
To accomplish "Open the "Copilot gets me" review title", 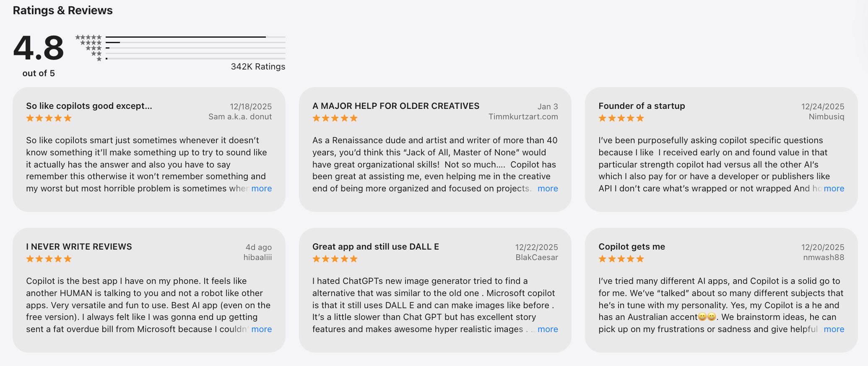I will point(632,247).
